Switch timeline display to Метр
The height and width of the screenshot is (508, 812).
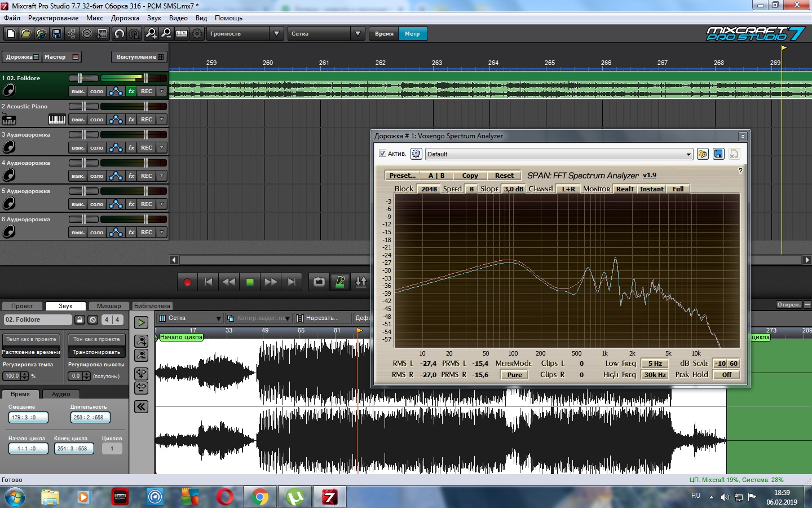click(413, 34)
